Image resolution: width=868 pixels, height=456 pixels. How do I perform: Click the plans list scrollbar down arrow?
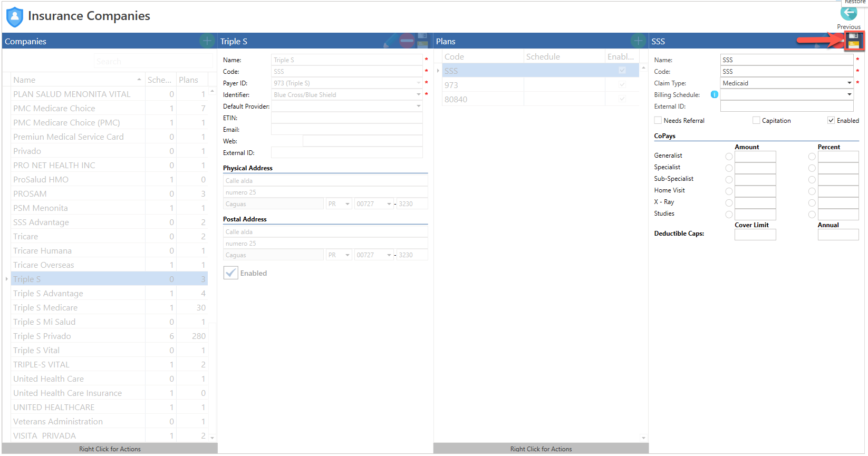pyautogui.click(x=643, y=438)
